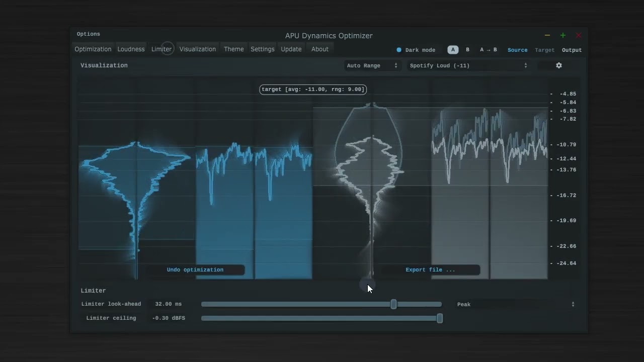Show the Output view
This screenshot has height=362, width=644.
[x=572, y=50]
